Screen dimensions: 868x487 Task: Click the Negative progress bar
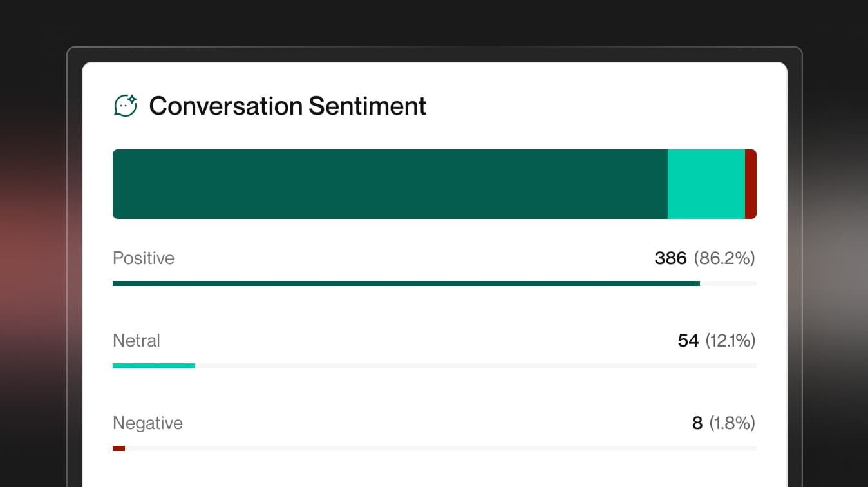[118, 448]
